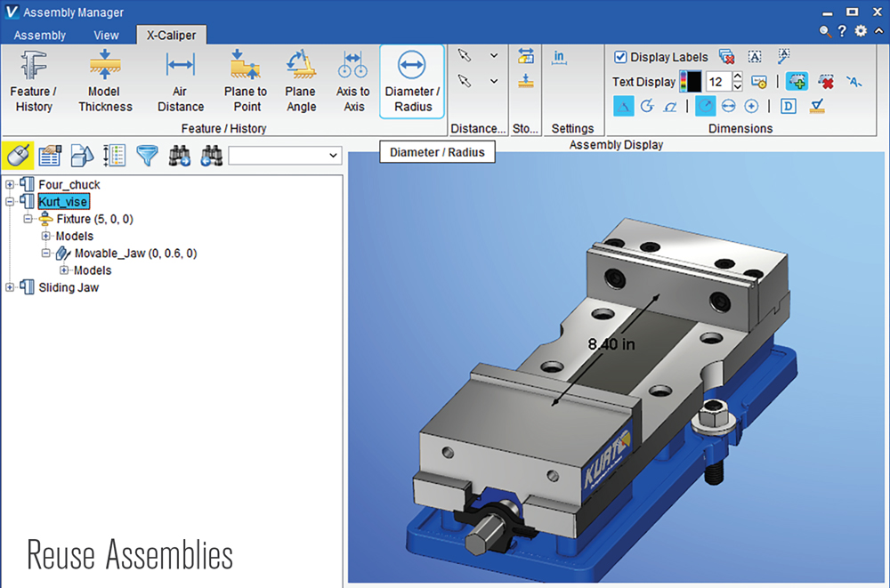Image resolution: width=890 pixels, height=588 pixels.
Task: Toggle the Diameter / Radius measurement button
Action: coord(412,81)
